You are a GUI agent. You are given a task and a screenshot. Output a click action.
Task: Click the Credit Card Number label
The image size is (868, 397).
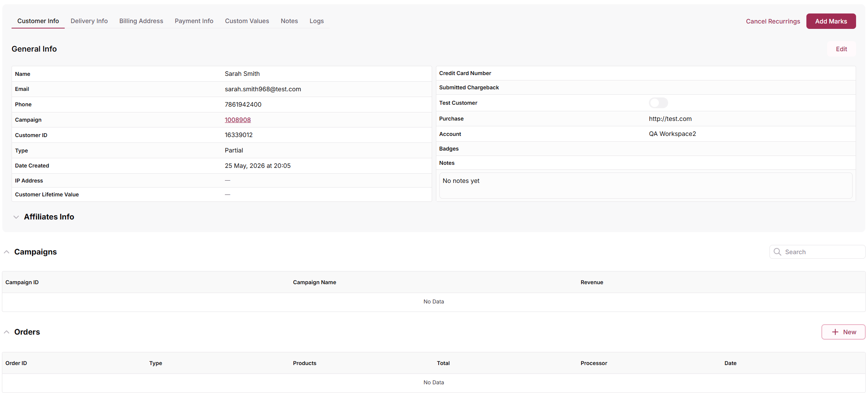click(x=465, y=74)
